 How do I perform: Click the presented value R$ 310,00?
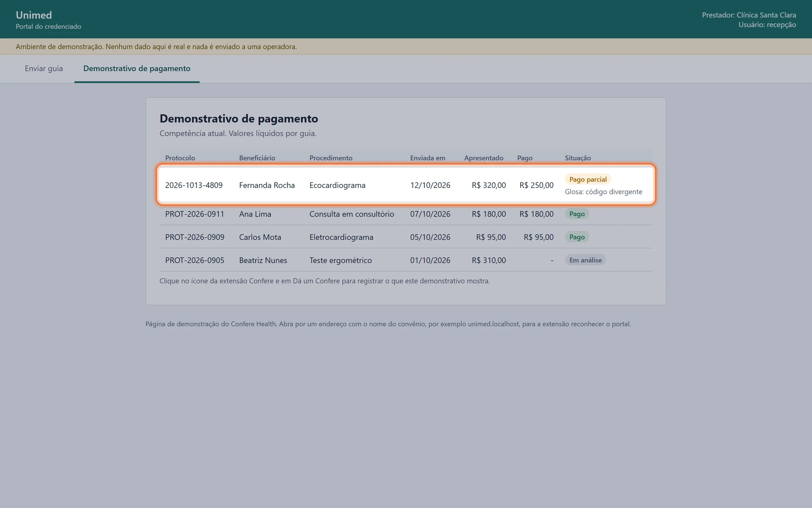489,260
